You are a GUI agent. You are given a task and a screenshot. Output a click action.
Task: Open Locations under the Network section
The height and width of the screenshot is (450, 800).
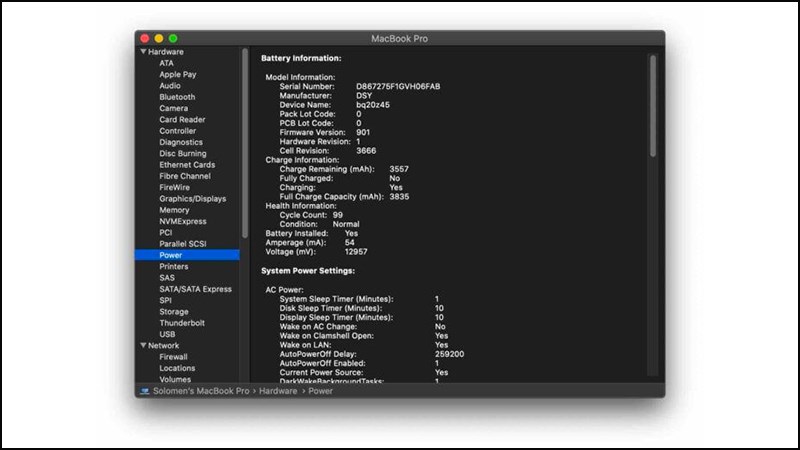point(177,368)
